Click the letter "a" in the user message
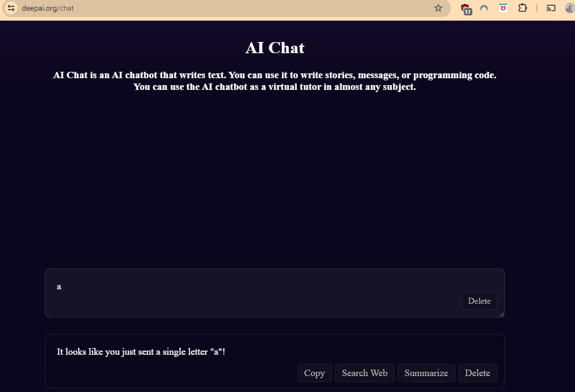This screenshot has height=392, width=575. click(x=59, y=287)
